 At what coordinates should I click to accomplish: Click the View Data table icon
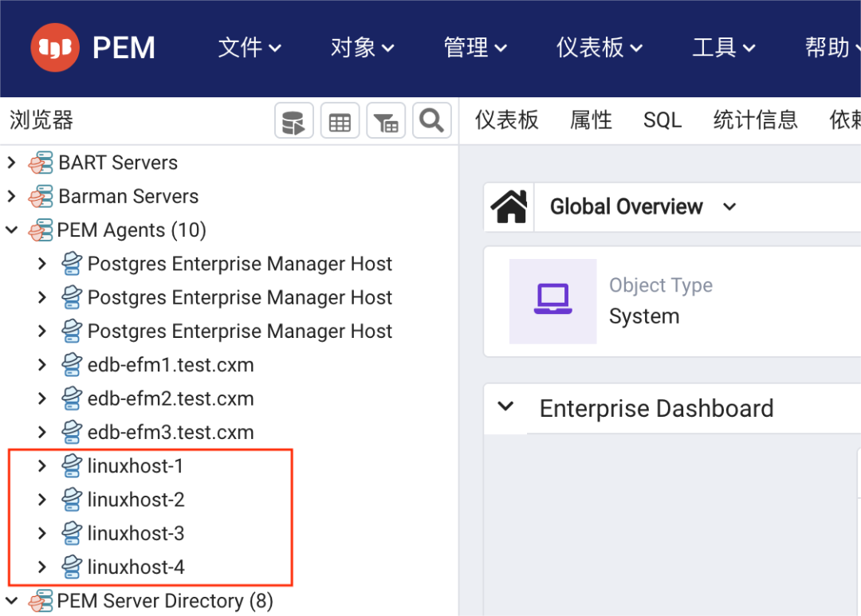tap(340, 120)
